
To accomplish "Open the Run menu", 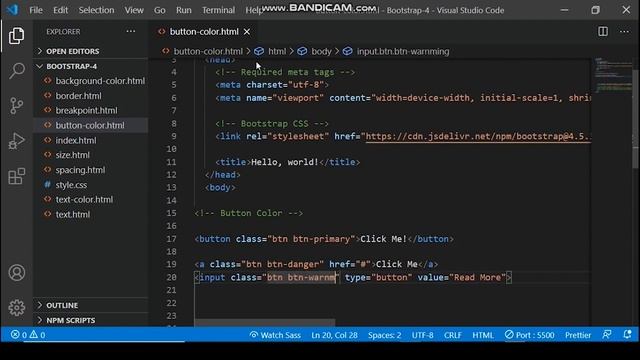I will (x=184, y=10).
